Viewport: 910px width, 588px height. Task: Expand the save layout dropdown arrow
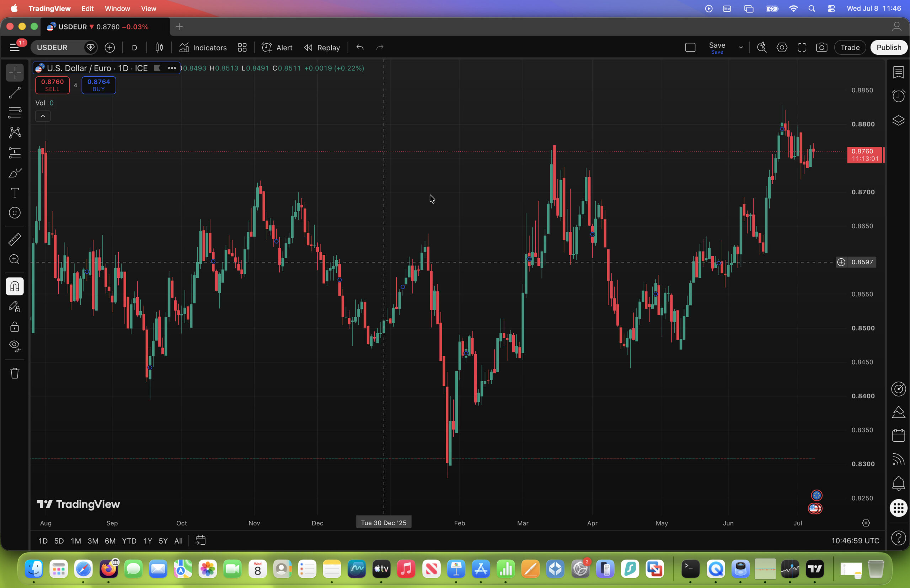click(740, 47)
